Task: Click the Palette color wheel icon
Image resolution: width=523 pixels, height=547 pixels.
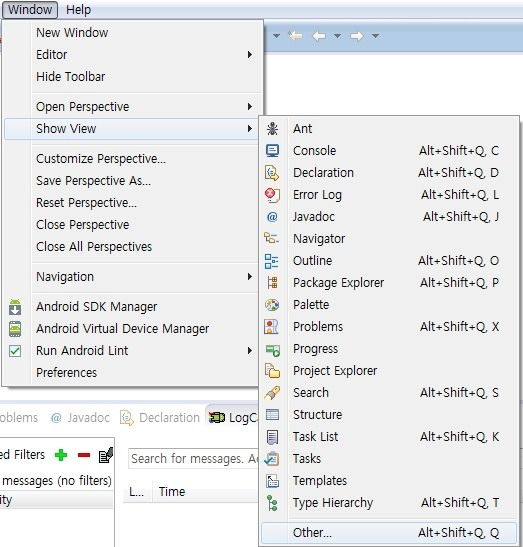Action: (272, 305)
